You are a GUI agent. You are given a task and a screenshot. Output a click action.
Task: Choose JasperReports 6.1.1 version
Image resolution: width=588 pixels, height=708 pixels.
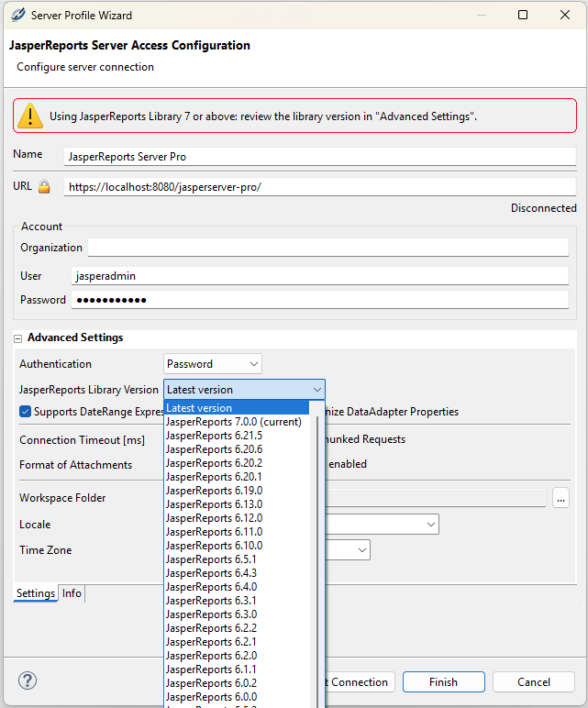[237, 669]
